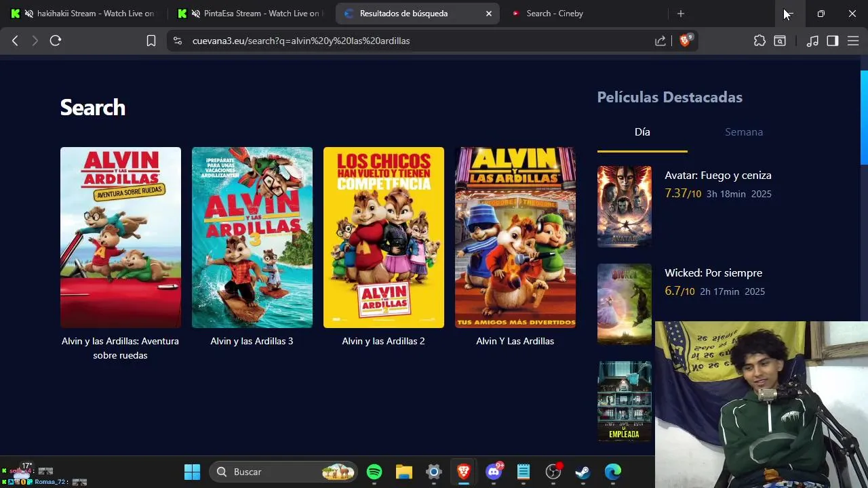Click the taskbar Buscar search box

[x=283, y=472]
